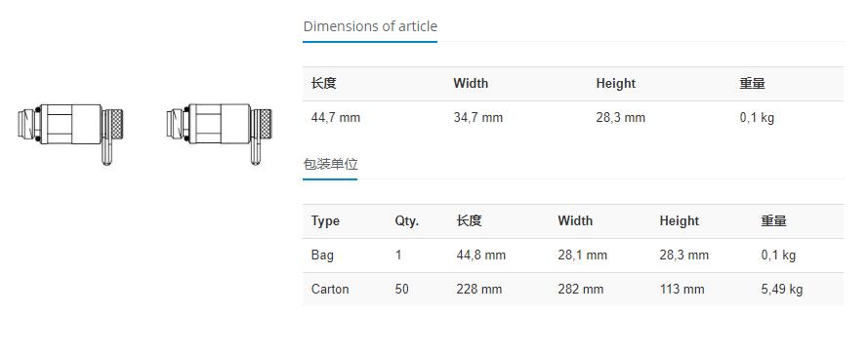868x354 pixels.
Task: Click the 34,7 mm width value
Action: (477, 118)
